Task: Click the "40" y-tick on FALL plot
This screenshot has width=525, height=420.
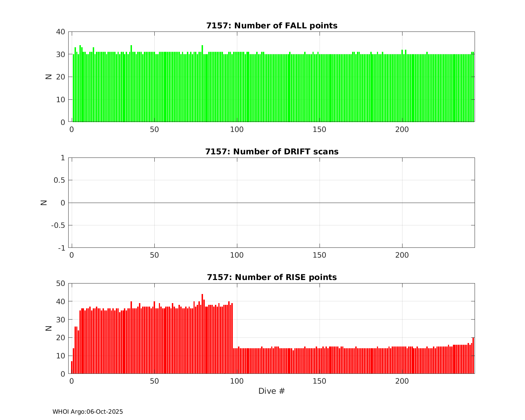Action: [x=61, y=32]
